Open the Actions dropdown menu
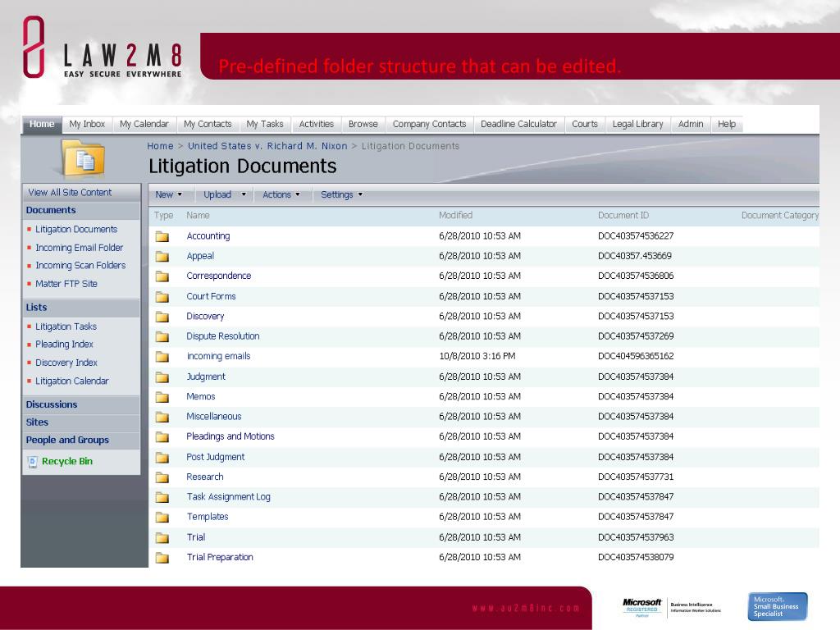This screenshot has width=840, height=630. [x=281, y=195]
